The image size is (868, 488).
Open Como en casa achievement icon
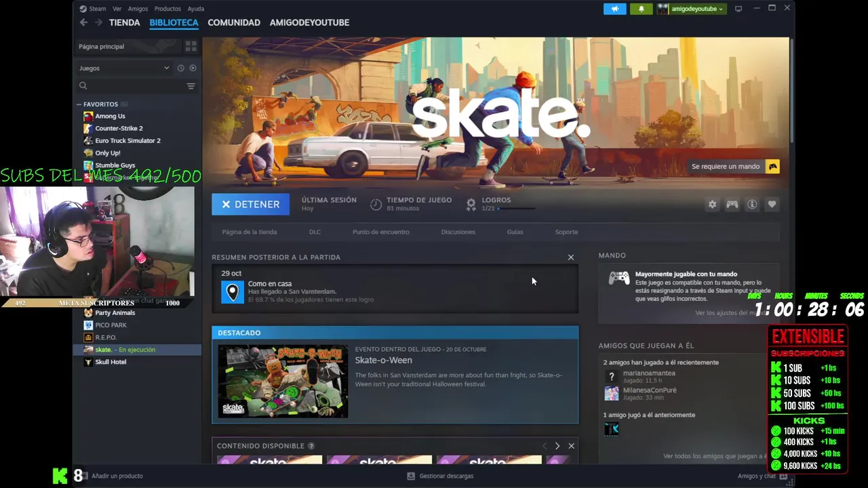click(x=233, y=292)
